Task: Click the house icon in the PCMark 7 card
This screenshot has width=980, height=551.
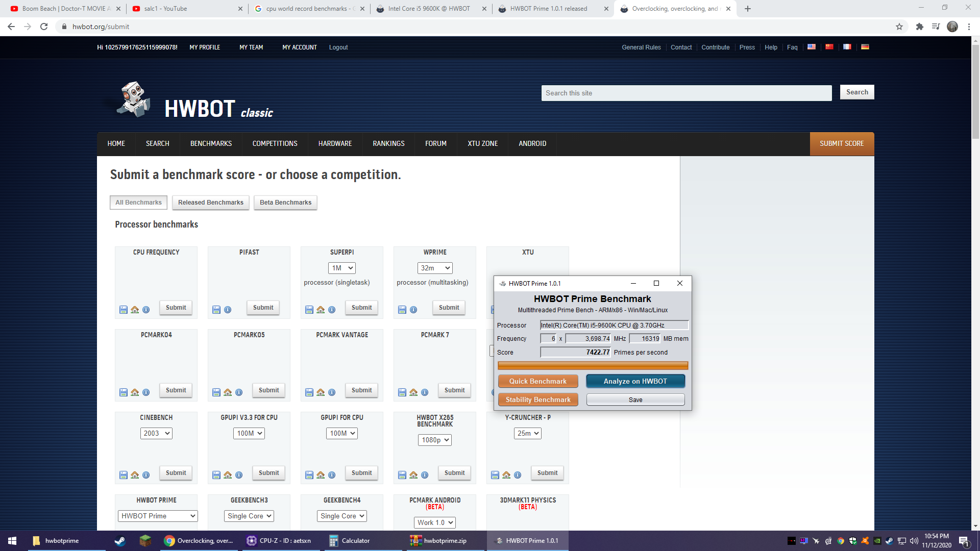Action: click(x=413, y=392)
